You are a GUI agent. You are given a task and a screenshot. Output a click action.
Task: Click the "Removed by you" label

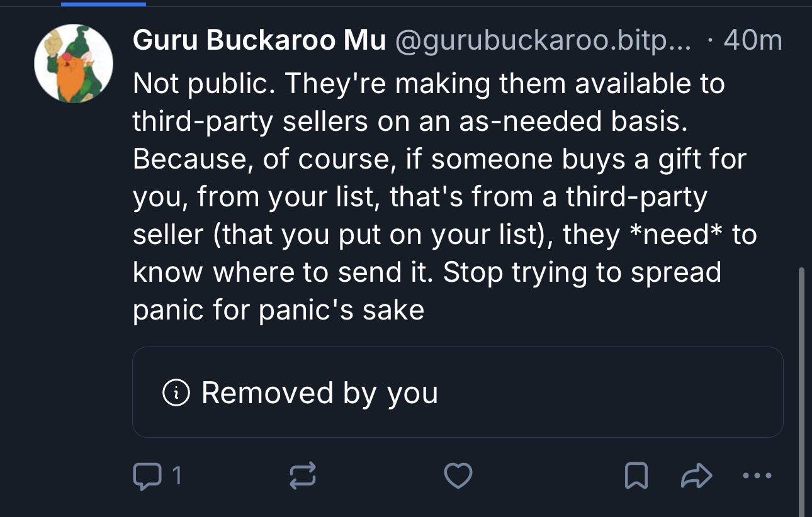click(319, 393)
